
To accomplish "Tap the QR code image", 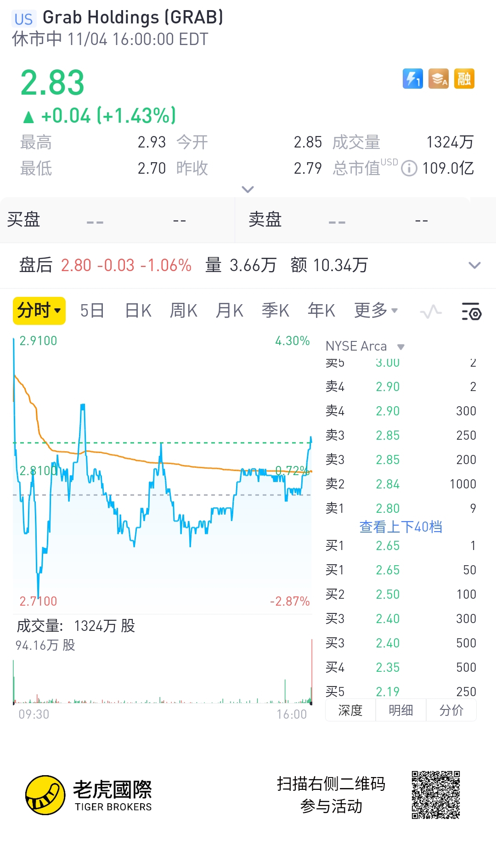I will click(x=436, y=795).
